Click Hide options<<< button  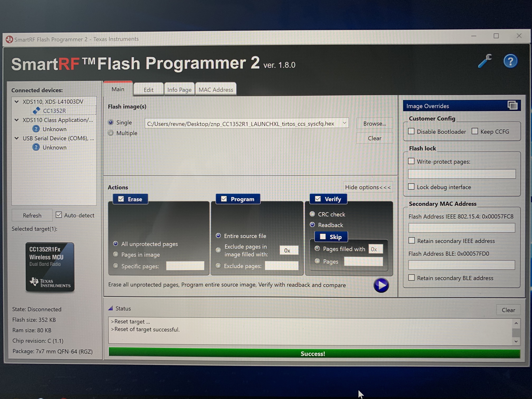point(368,187)
